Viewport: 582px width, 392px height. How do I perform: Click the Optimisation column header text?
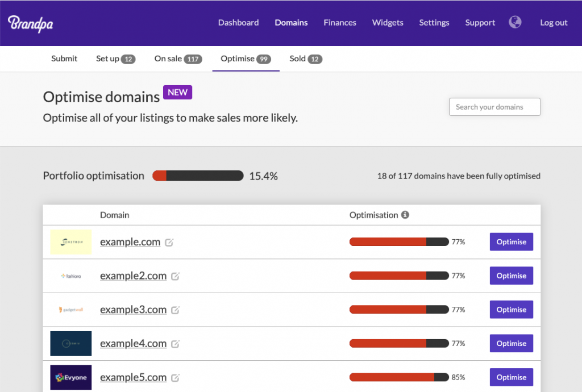click(373, 215)
